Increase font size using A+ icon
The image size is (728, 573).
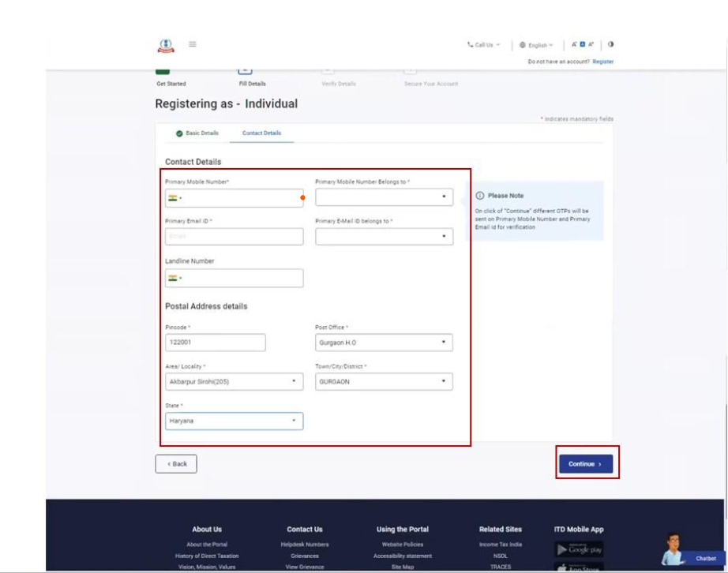point(591,44)
